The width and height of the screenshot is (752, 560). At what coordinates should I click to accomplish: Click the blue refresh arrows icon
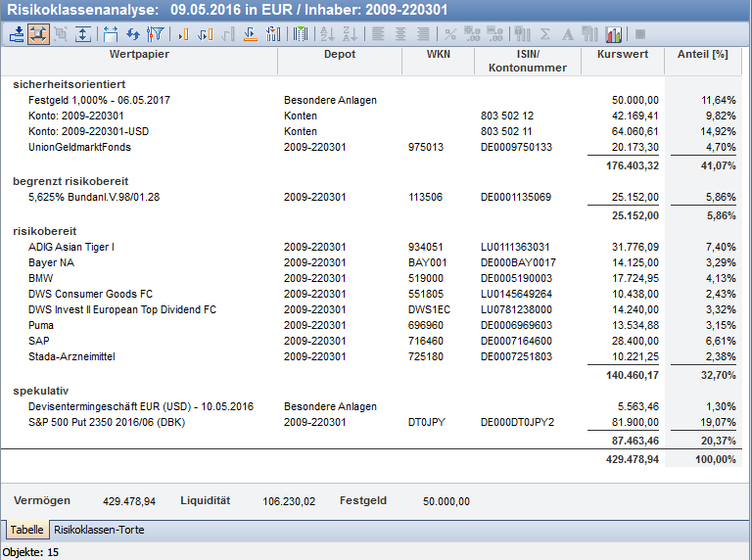tap(134, 34)
